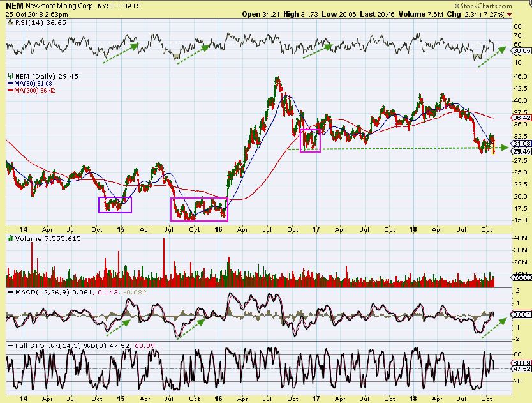Click the bar-chart icon beside Volume 7,555,615
Screen dimensions: 532x403
[10, 238]
